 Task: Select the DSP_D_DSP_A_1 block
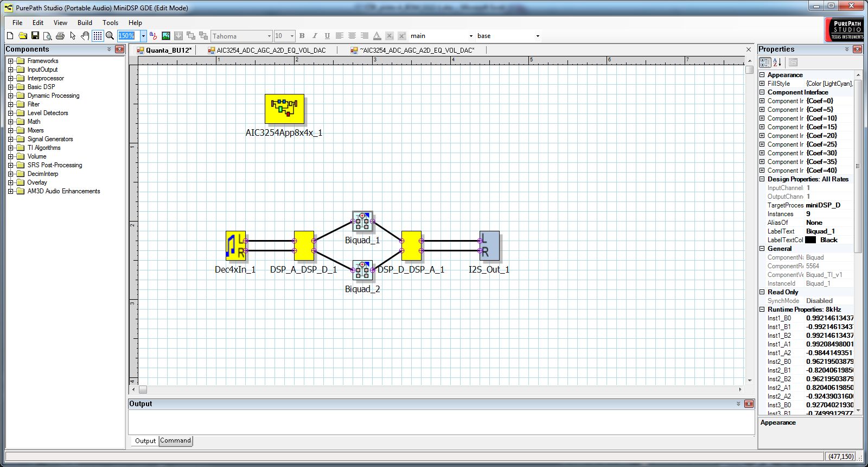tap(411, 245)
